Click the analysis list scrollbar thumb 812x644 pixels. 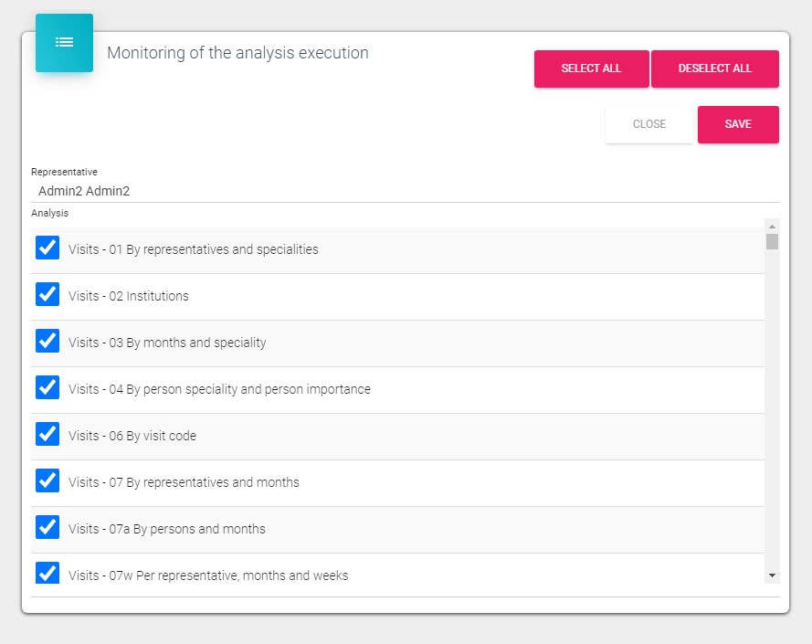pyautogui.click(x=772, y=241)
